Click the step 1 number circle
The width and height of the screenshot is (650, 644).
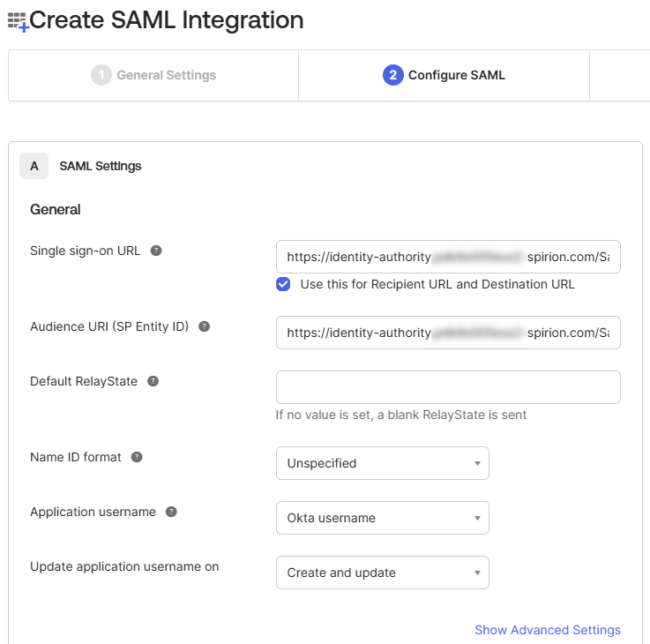click(x=101, y=75)
